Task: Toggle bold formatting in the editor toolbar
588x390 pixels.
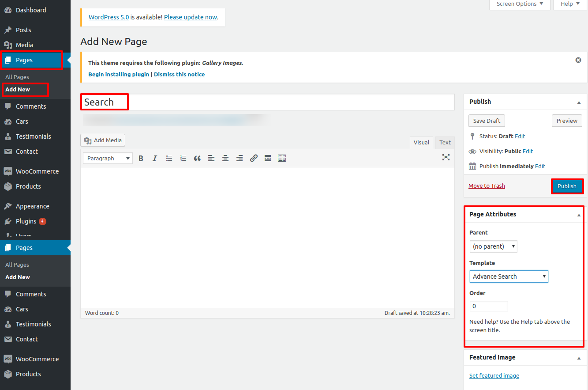Action: (x=141, y=158)
